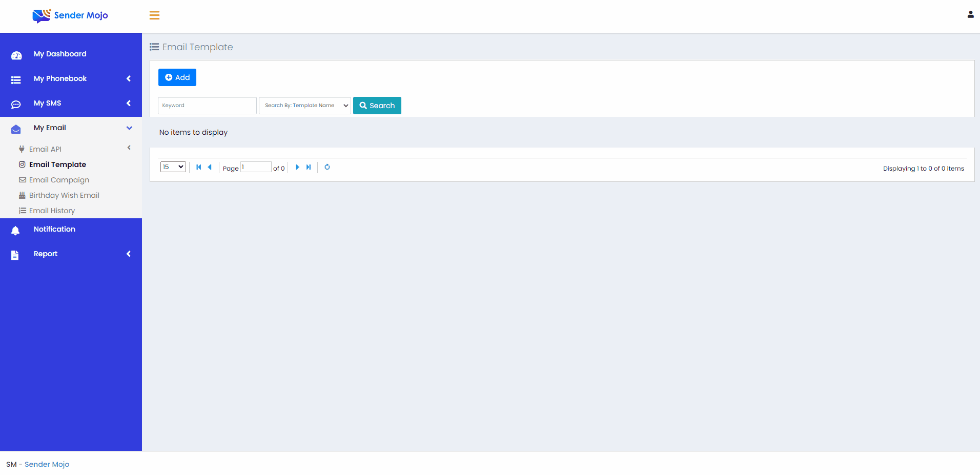Refresh the email template list
The height and width of the screenshot is (475, 980).
pos(327,167)
